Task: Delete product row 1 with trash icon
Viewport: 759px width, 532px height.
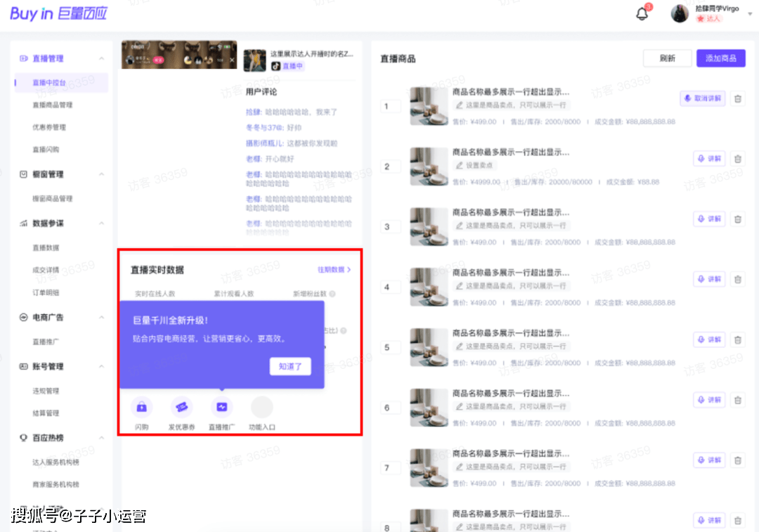Action: point(738,99)
